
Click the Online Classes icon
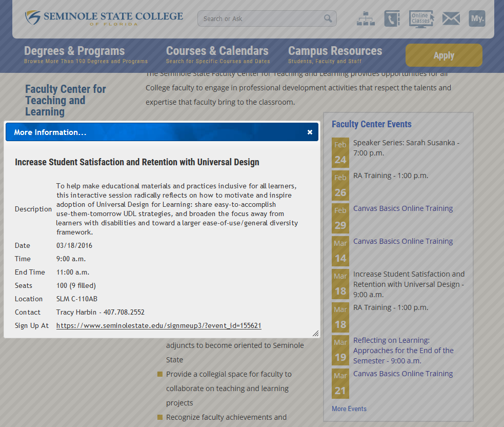coord(421,19)
